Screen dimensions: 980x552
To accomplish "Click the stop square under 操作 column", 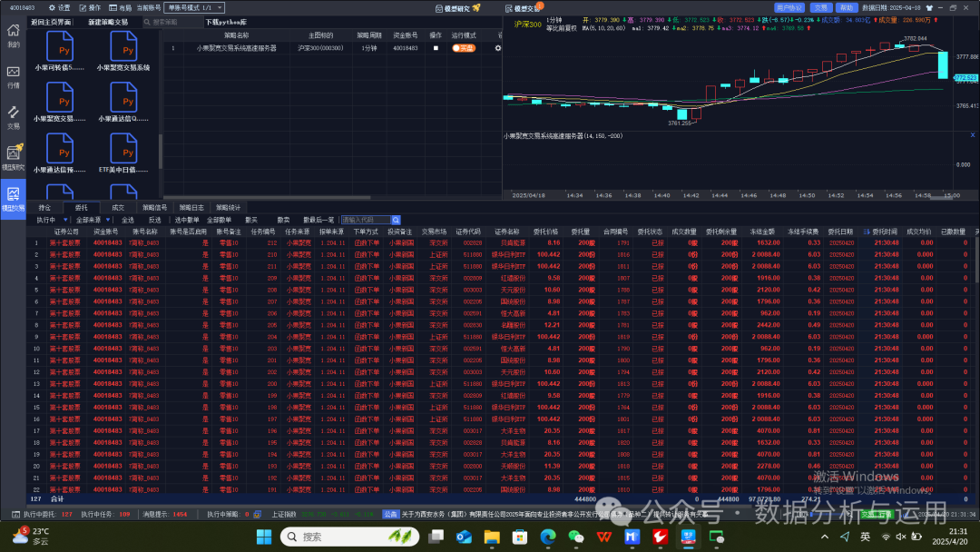I will [x=436, y=48].
